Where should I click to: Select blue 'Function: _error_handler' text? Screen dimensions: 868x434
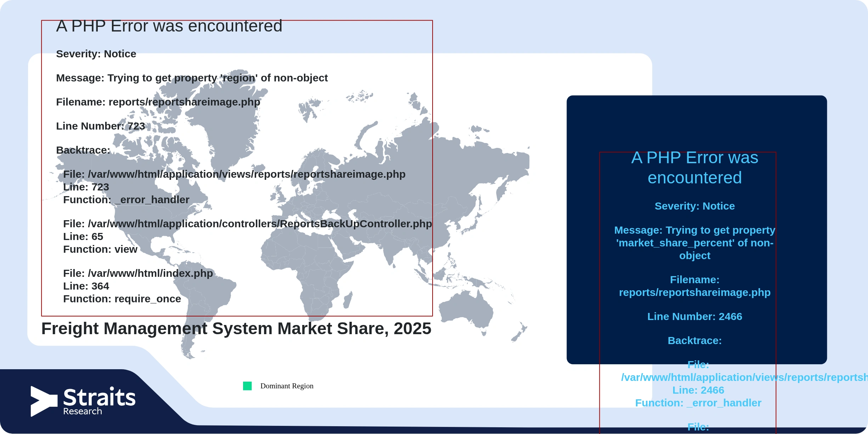698,403
